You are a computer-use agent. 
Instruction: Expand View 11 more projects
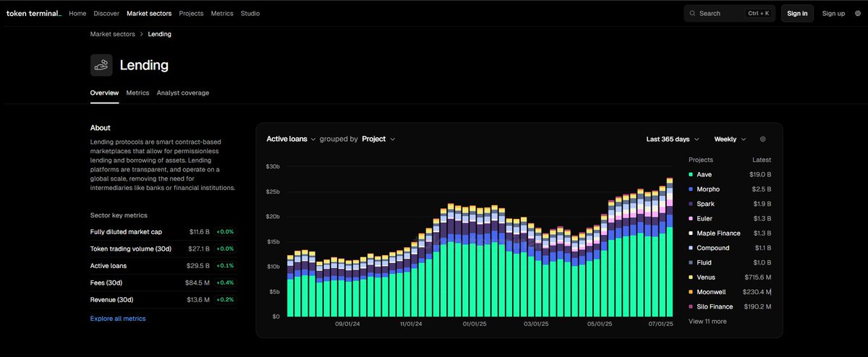coord(707,321)
